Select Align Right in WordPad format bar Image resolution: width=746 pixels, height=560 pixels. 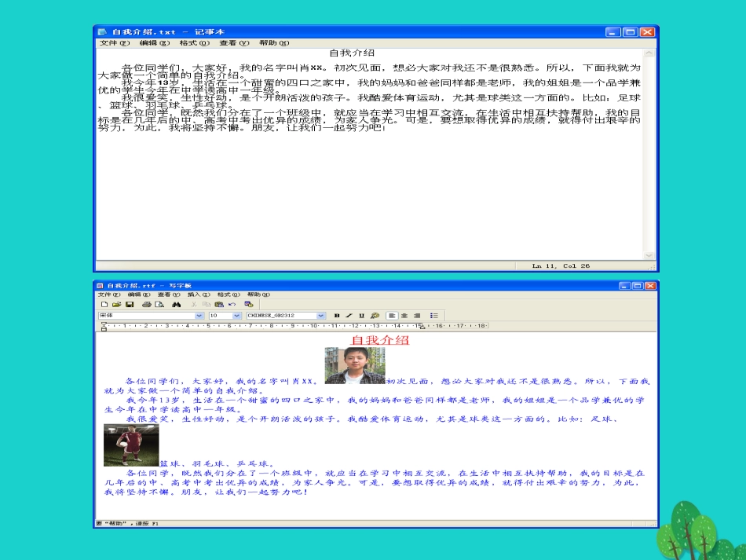[x=417, y=316]
